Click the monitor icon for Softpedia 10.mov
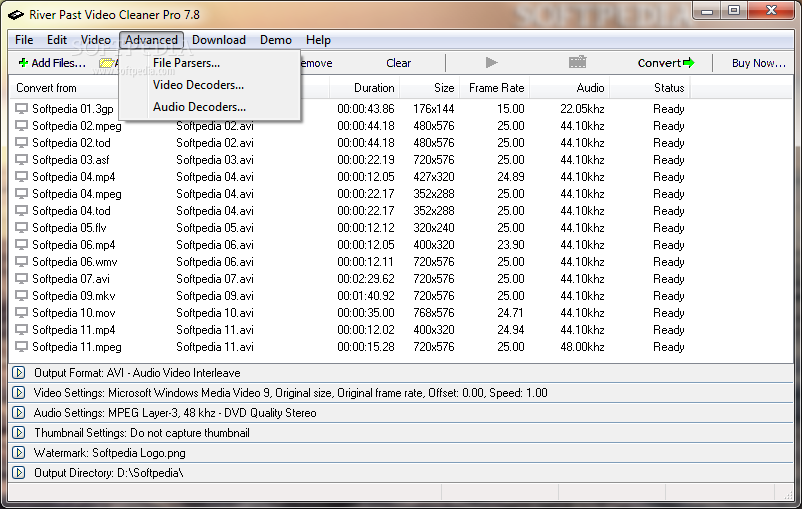 pos(21,313)
